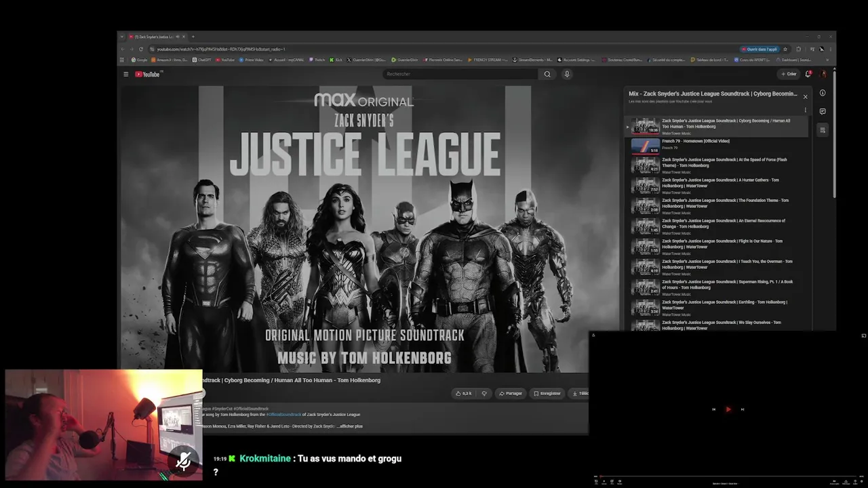Toggle the playlist queue side panel icon
The image size is (868, 488).
pos(823,130)
